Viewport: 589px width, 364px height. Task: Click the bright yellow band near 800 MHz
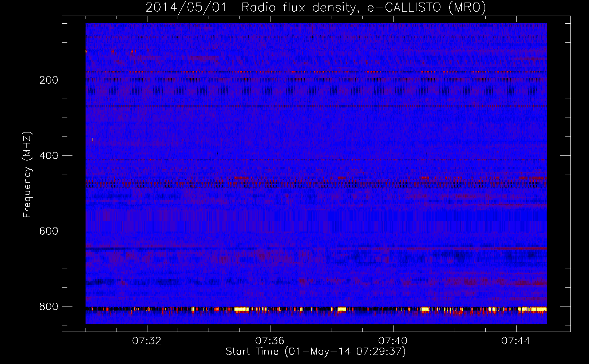[x=316, y=310]
